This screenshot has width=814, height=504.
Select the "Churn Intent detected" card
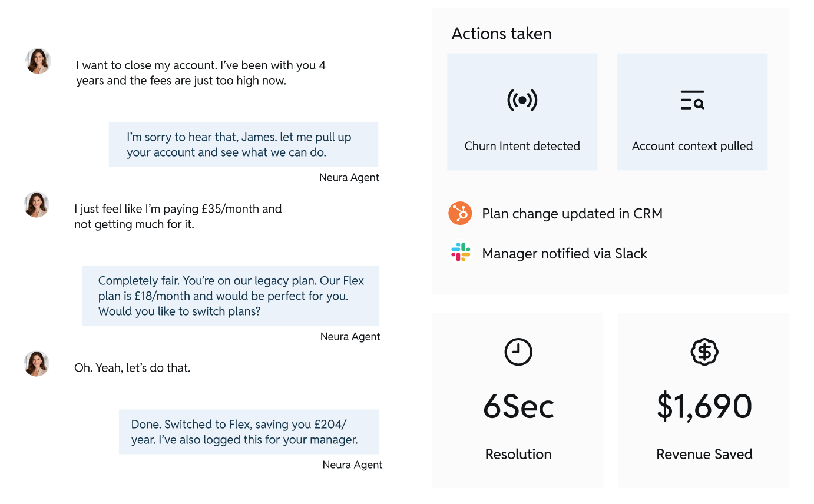point(522,112)
